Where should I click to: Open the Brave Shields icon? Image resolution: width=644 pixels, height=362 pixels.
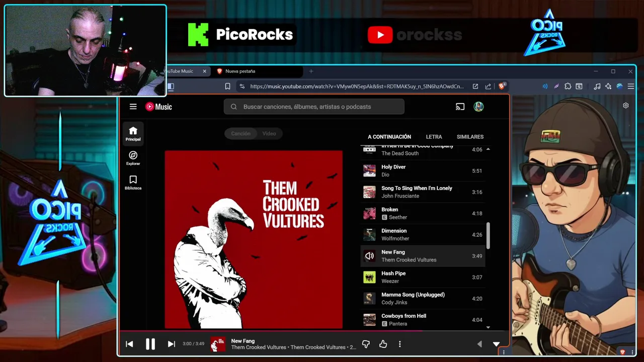click(502, 86)
